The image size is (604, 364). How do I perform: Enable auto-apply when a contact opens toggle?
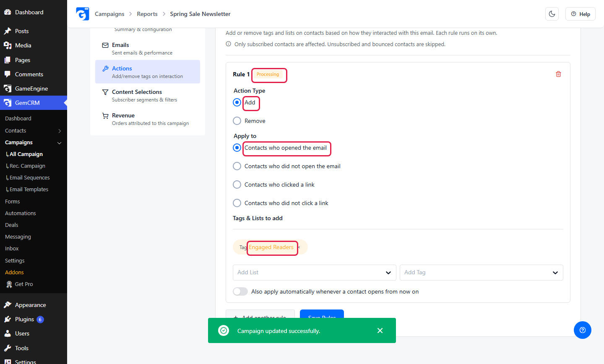(240, 291)
